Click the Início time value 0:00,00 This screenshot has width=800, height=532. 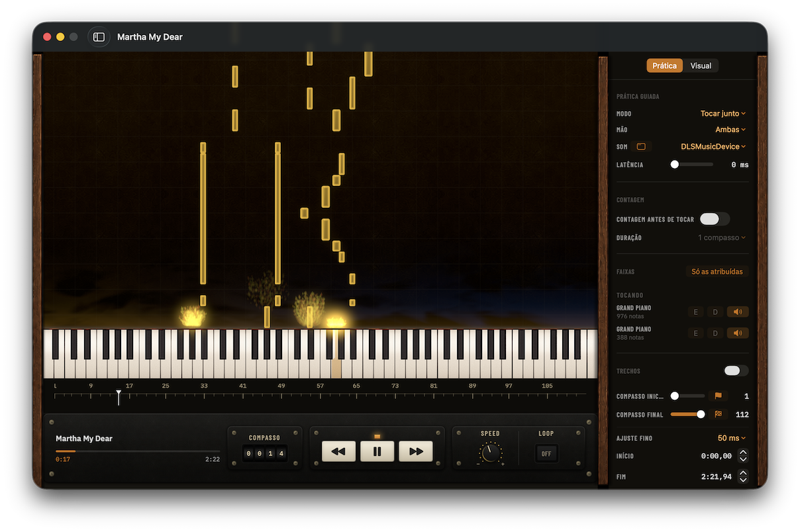(717, 456)
